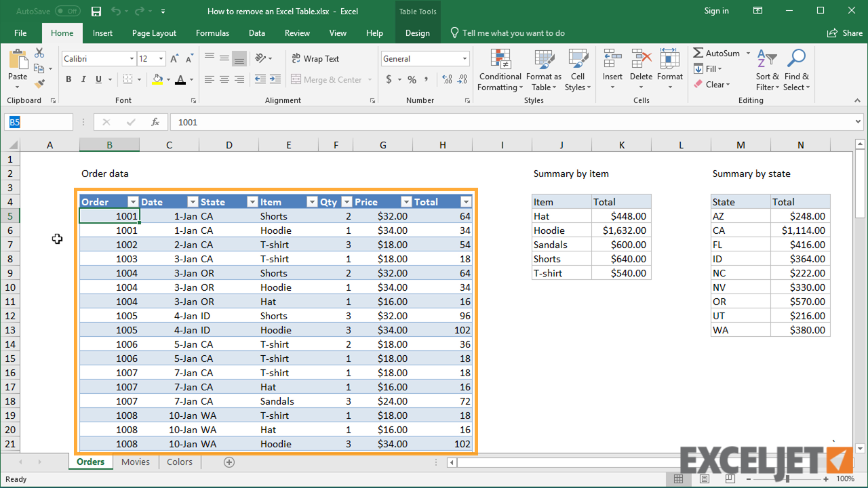
Task: Open Sort & Filter tool
Action: pos(767,70)
